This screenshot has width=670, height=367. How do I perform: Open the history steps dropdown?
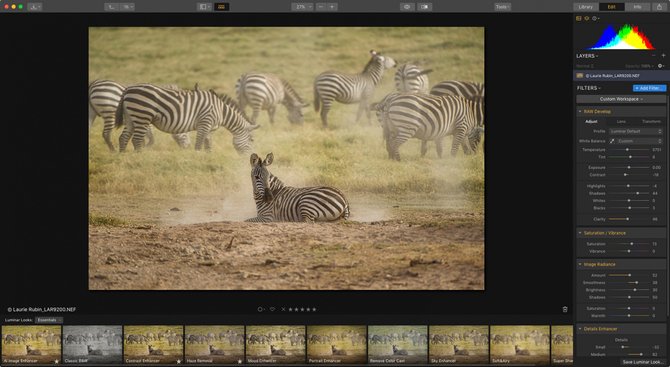(127, 7)
